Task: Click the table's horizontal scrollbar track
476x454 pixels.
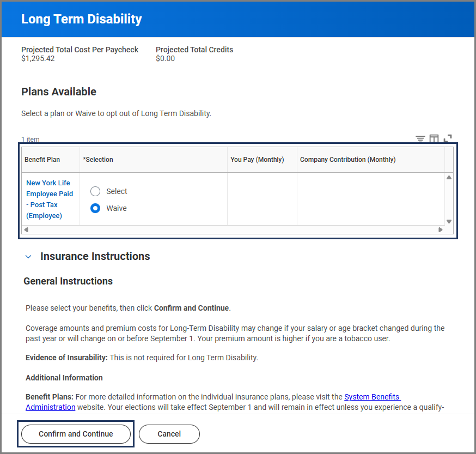Action: [233, 229]
